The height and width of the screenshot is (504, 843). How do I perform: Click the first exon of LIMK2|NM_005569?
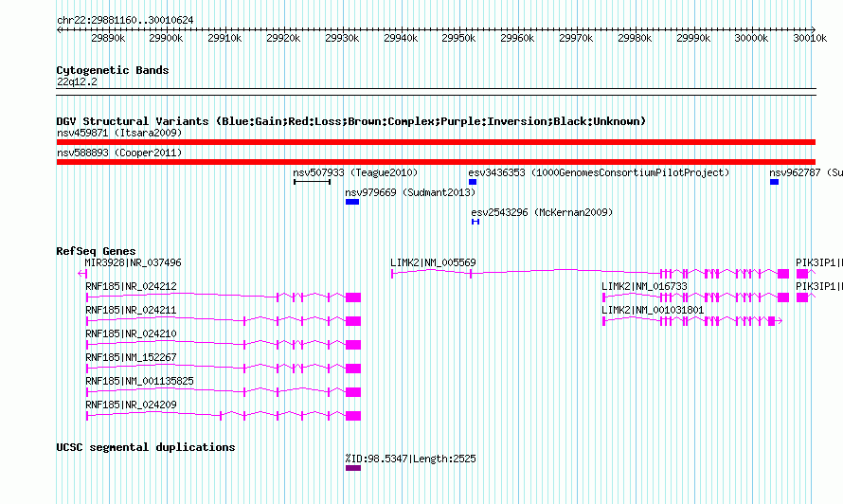click(392, 274)
